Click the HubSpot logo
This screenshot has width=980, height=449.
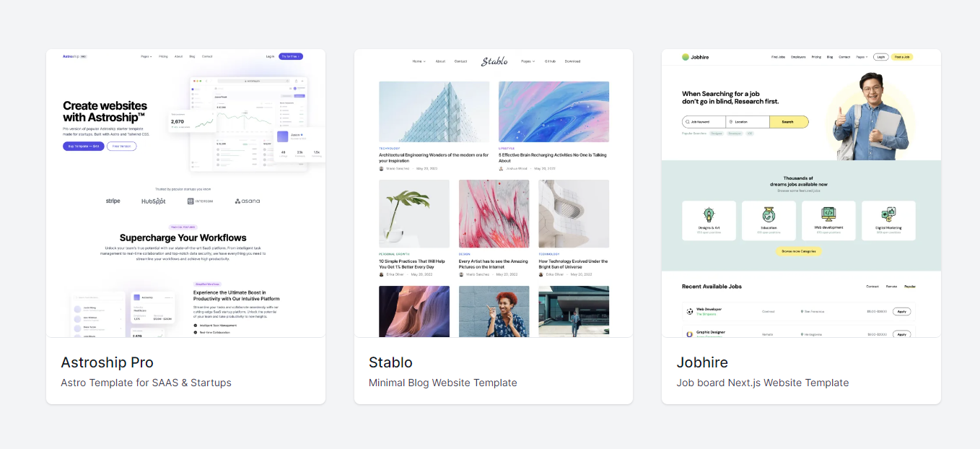pyautogui.click(x=154, y=201)
